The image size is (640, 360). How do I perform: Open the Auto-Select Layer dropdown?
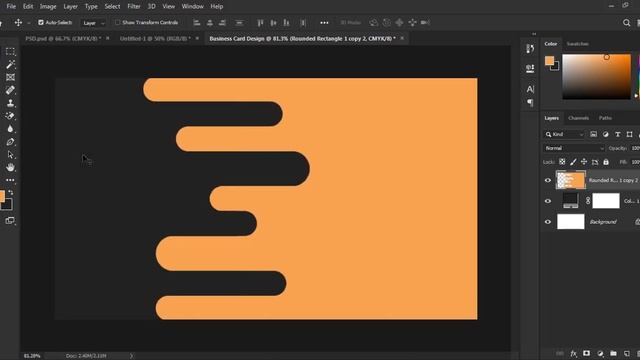click(x=93, y=23)
